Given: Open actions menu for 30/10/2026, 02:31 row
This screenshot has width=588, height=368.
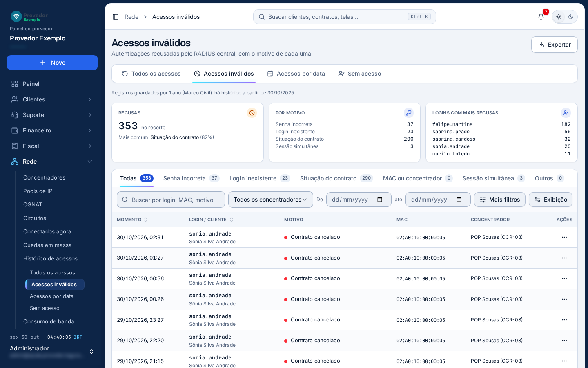Looking at the screenshot, I should (x=564, y=237).
